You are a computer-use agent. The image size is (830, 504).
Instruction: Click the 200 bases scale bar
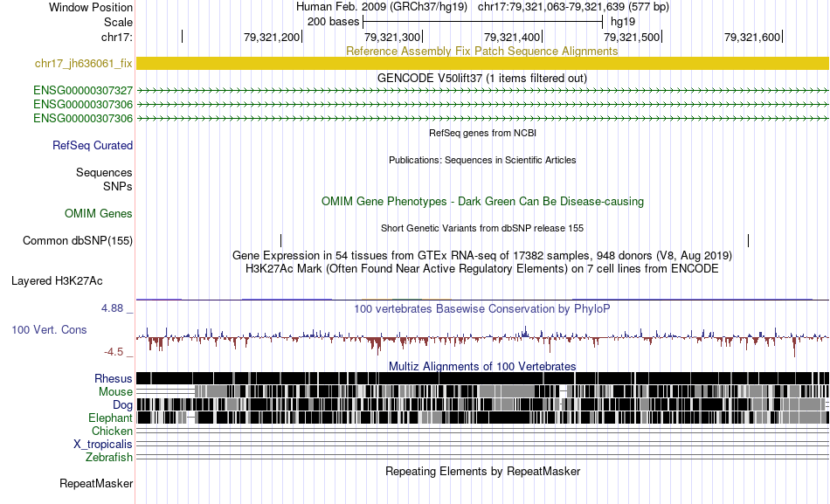click(482, 22)
